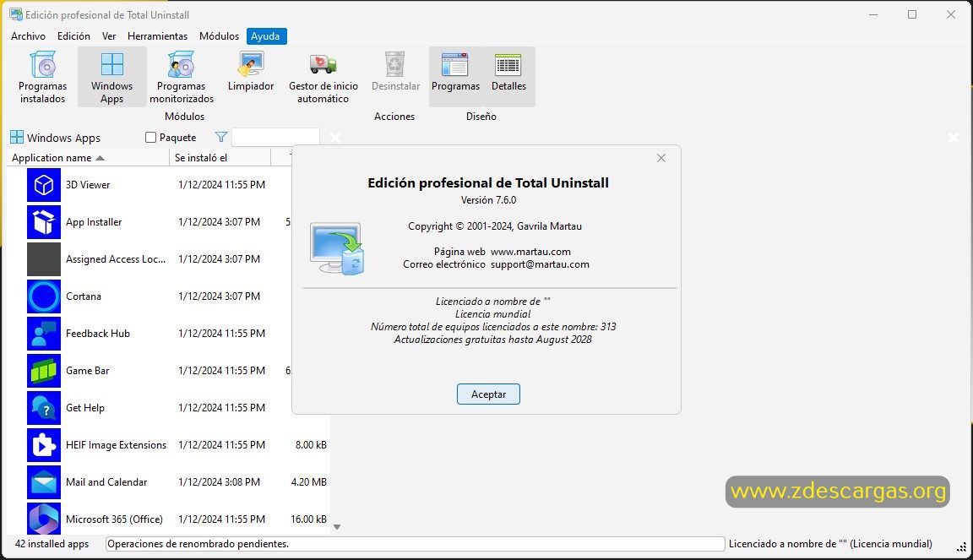Clear the filter with the X icon
Viewport: 973px width, 560px height.
[x=335, y=137]
